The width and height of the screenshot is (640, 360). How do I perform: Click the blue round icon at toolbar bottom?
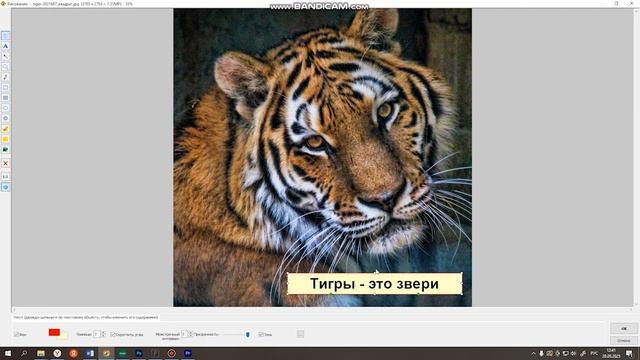5,187
